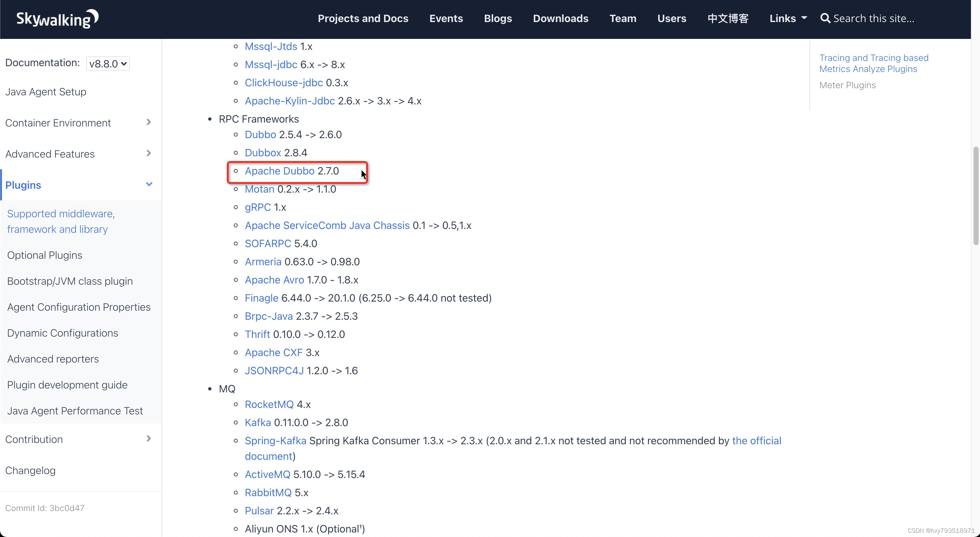Open the Brpc-Java link
This screenshot has height=537, width=980.
click(x=269, y=316)
